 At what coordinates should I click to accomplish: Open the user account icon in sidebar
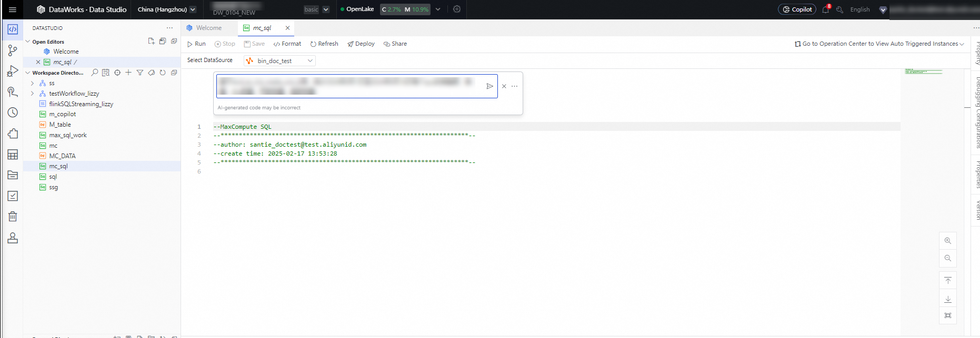[x=13, y=238]
